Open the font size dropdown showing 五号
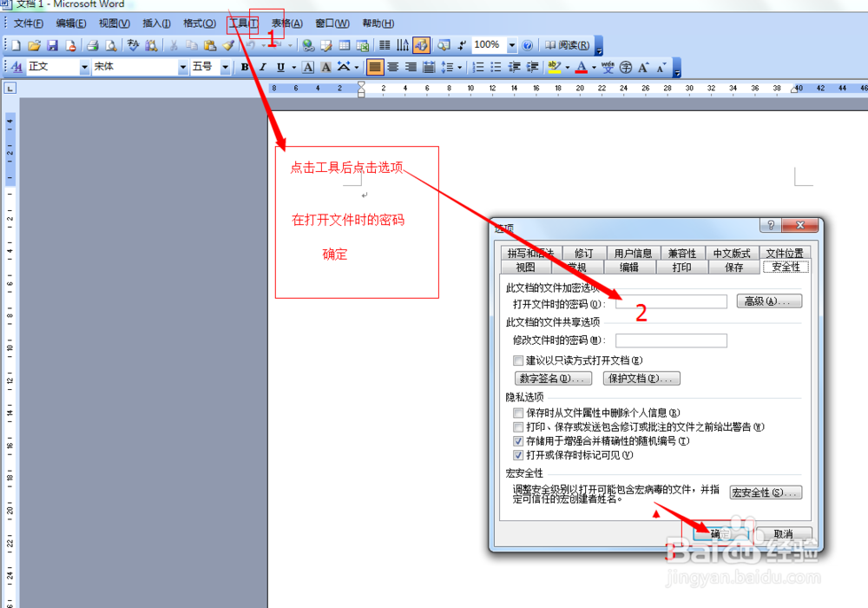This screenshot has width=868, height=608. [x=226, y=67]
